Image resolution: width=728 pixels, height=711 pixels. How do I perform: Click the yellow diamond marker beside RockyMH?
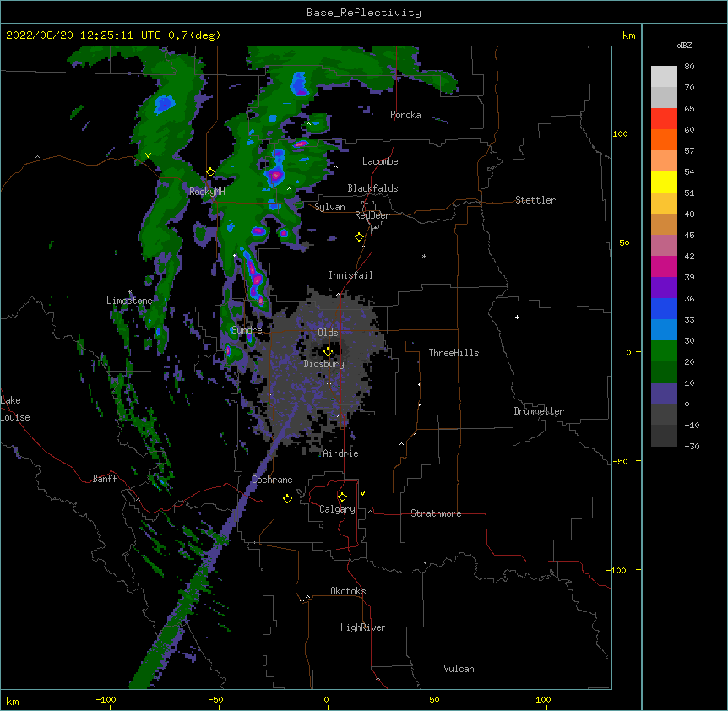tap(210, 172)
